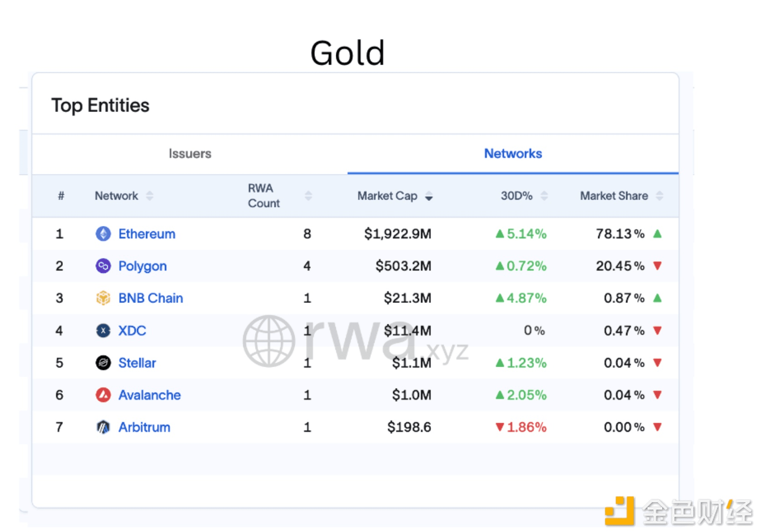Sort by 30D% column arrows

click(544, 196)
